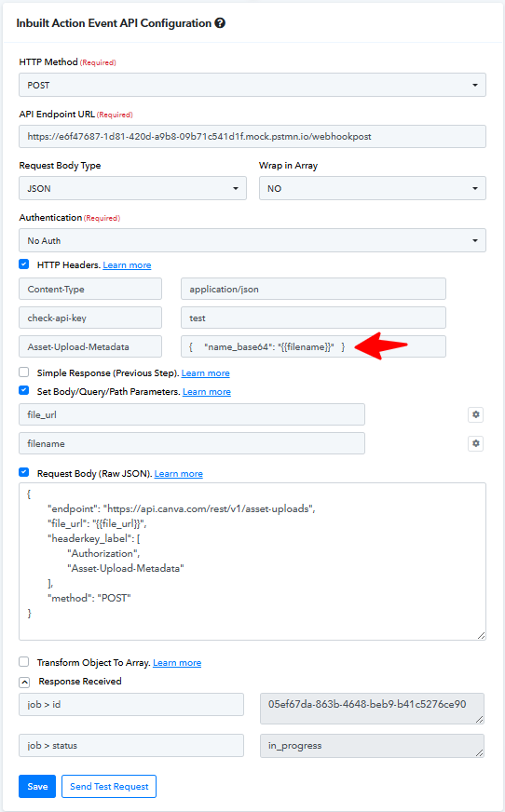Uncheck the HTTP Headers checkbox
Viewport: 505px width, 812px height.
24,264
